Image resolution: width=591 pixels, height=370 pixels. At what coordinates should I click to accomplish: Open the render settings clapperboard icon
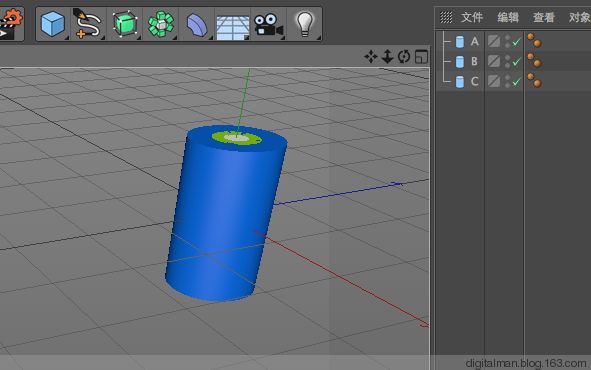pyautogui.click(x=11, y=23)
